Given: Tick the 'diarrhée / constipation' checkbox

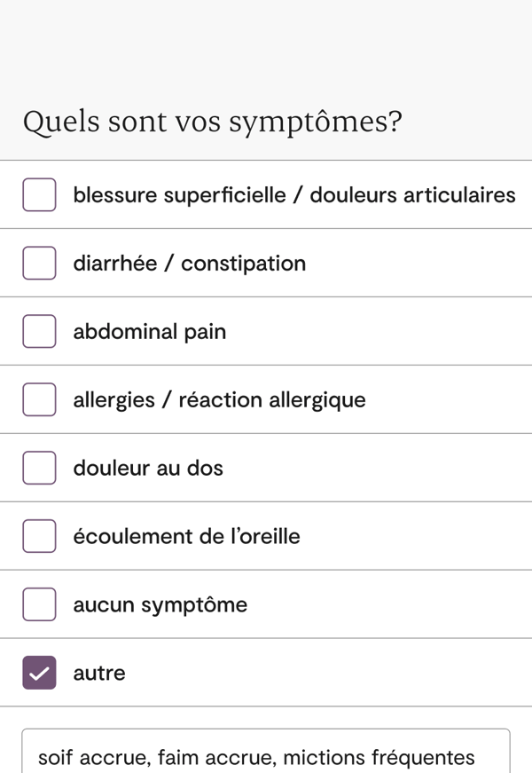Looking at the screenshot, I should [39, 263].
